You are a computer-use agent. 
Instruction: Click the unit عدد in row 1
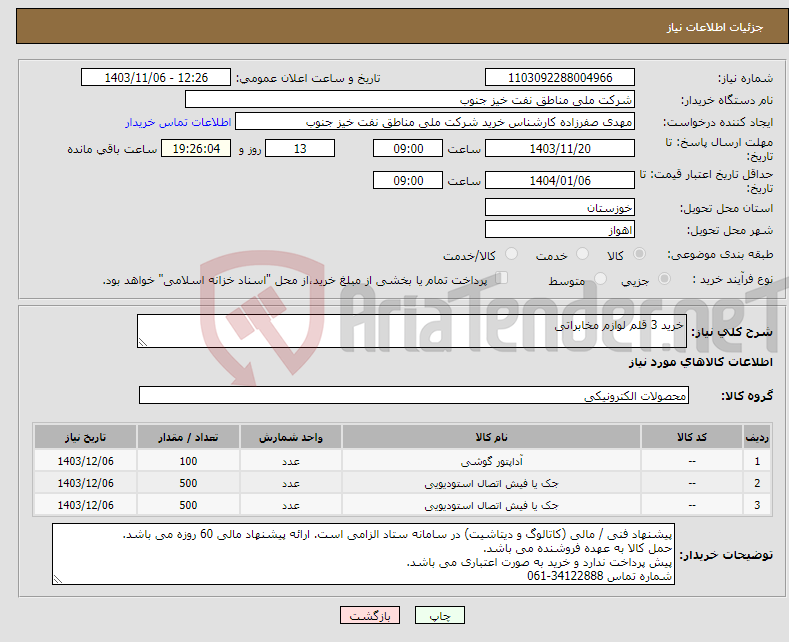tap(291, 461)
